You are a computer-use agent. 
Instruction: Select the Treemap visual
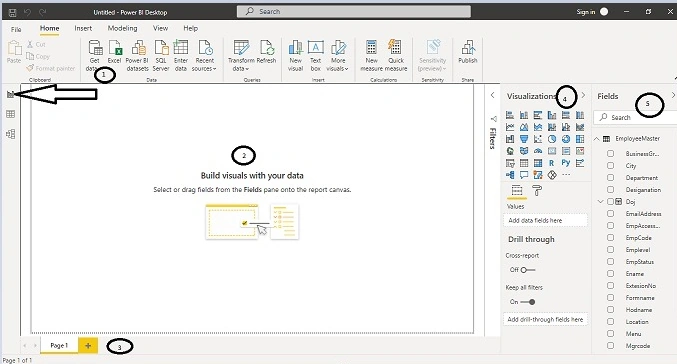pyautogui.click(x=580, y=139)
